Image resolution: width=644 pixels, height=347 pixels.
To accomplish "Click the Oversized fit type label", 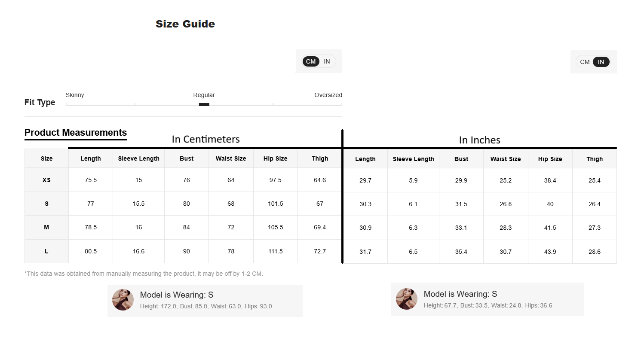I will coord(328,95).
